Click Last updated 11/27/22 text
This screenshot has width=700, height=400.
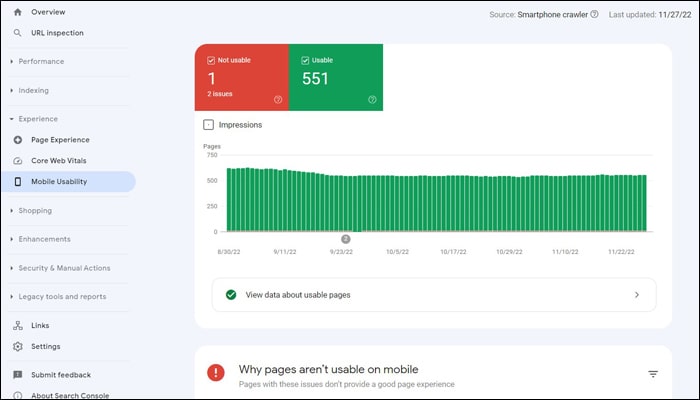(x=650, y=14)
